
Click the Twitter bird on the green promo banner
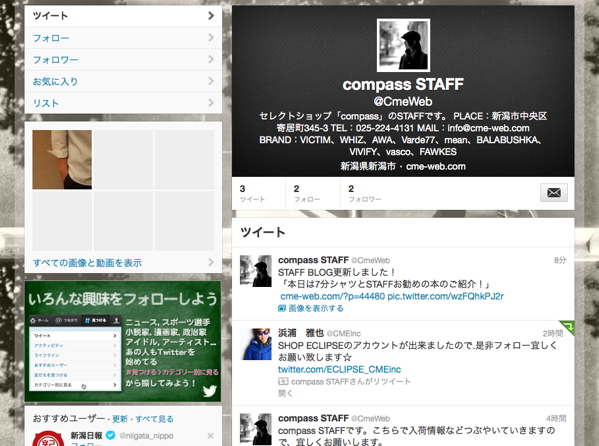point(210,391)
